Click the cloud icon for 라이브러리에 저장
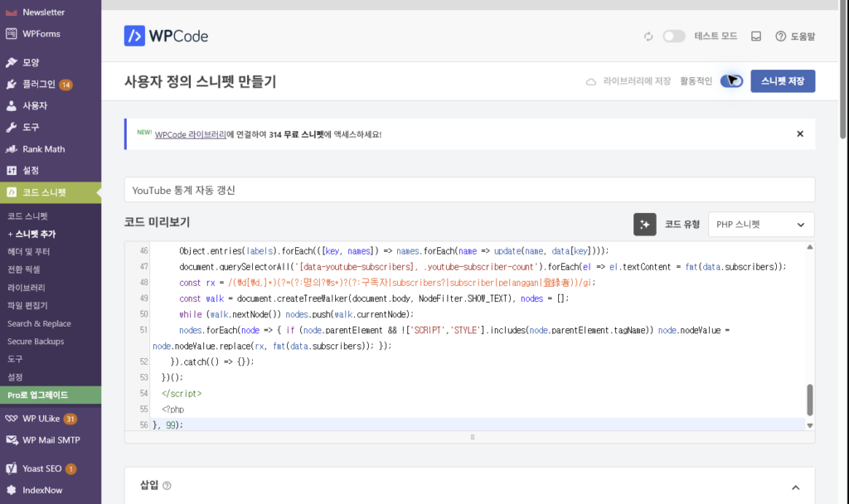This screenshot has width=849, height=504. tap(590, 82)
